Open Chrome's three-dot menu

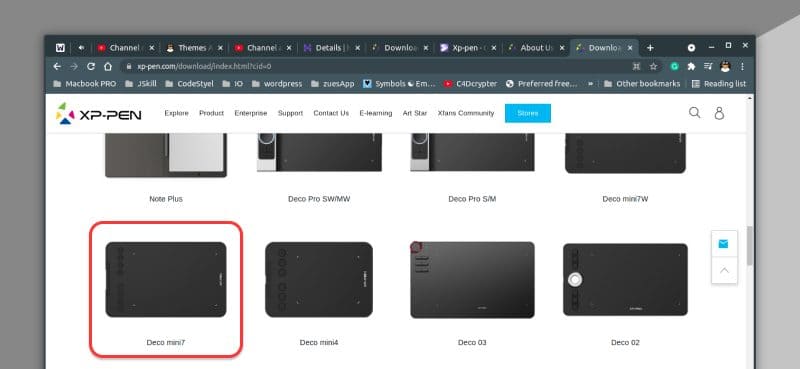[742, 66]
